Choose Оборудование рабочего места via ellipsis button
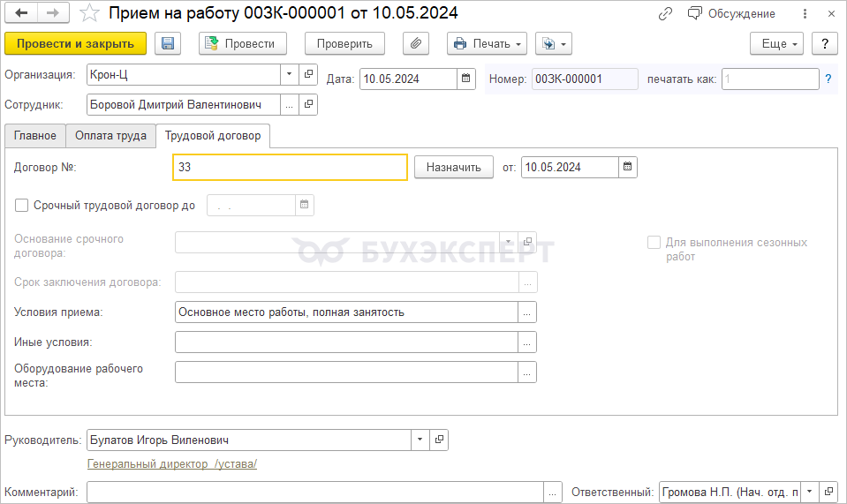Image resolution: width=847 pixels, height=504 pixels. click(527, 372)
